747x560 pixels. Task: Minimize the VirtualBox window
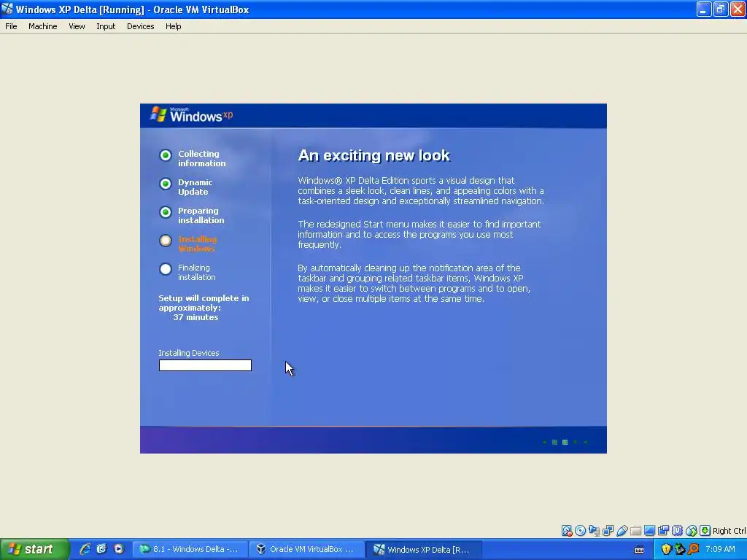pyautogui.click(x=704, y=9)
